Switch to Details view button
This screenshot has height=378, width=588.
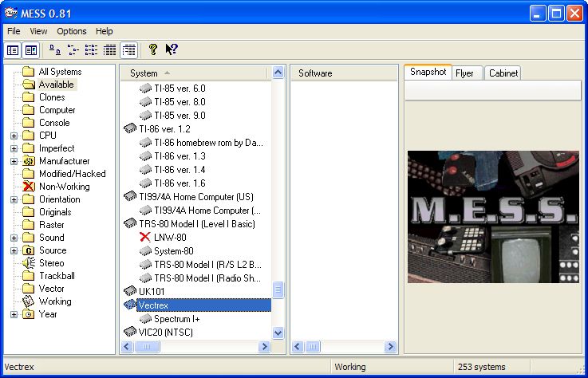point(109,50)
